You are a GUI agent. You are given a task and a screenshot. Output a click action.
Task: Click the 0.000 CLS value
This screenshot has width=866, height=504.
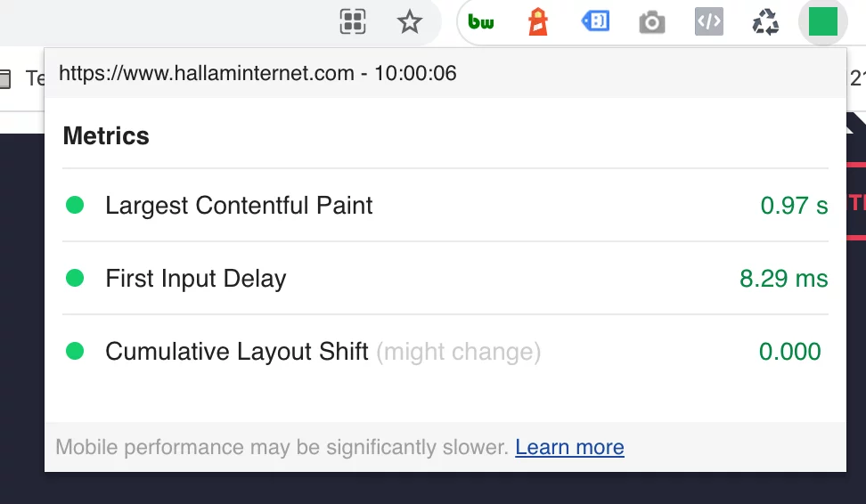(789, 352)
